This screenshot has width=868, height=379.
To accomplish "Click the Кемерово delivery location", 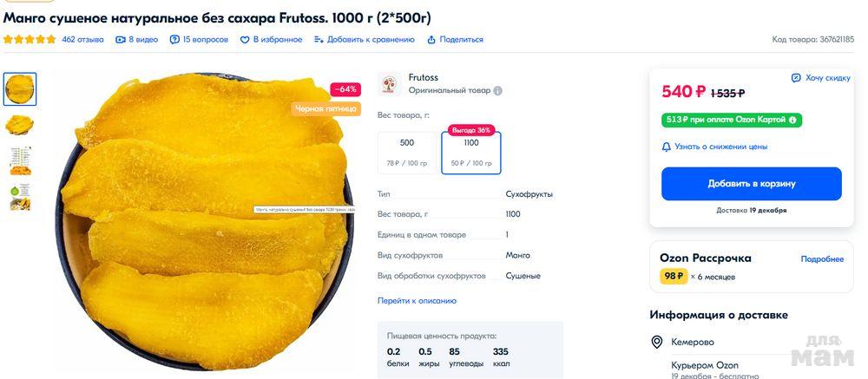I will [x=693, y=343].
